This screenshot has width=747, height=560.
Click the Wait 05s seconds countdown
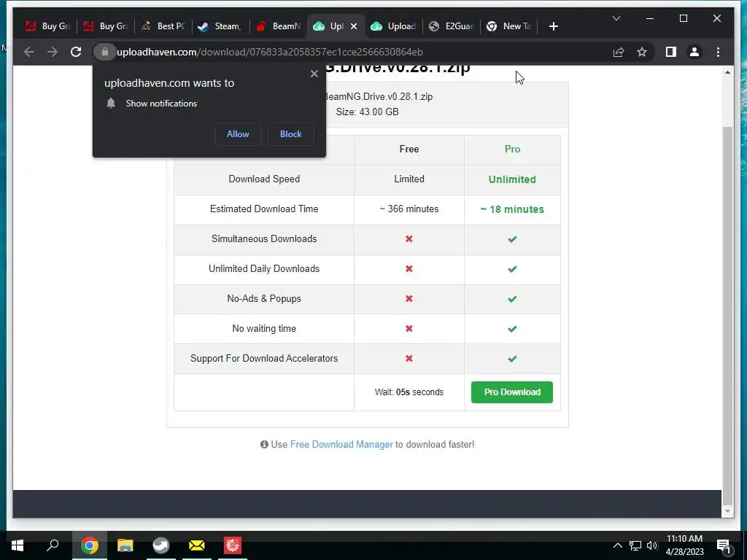tap(409, 392)
